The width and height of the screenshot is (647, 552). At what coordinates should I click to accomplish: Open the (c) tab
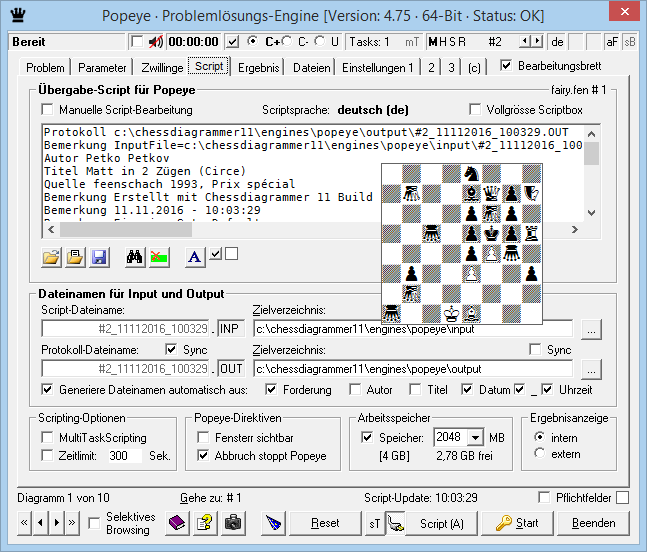[474, 67]
